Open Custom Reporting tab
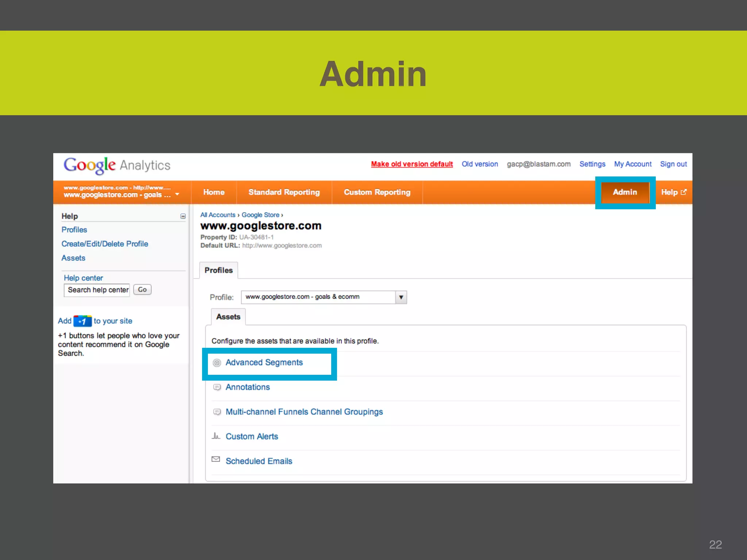The height and width of the screenshot is (560, 747). [x=377, y=192]
